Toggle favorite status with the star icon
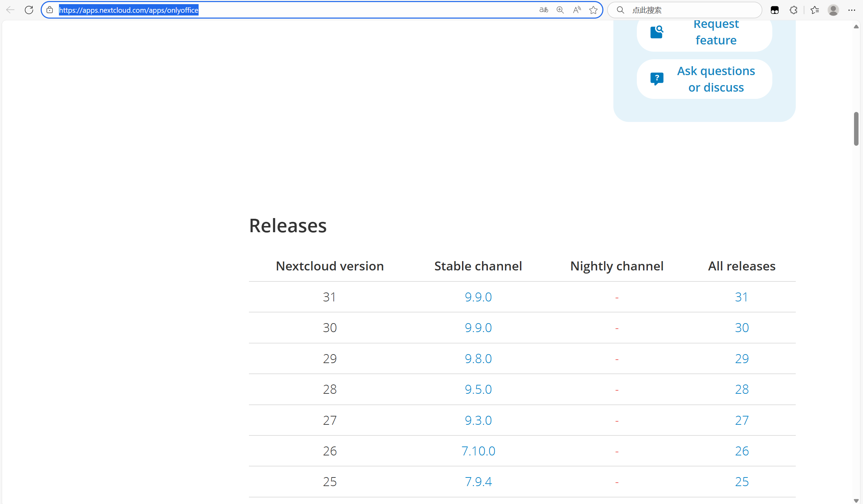This screenshot has height=504, width=863. coord(593,10)
